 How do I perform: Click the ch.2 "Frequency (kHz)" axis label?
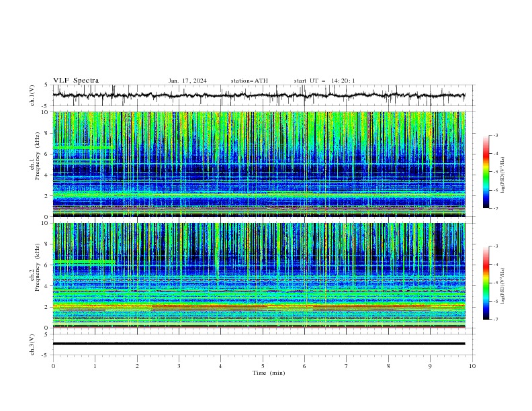(x=37, y=267)
